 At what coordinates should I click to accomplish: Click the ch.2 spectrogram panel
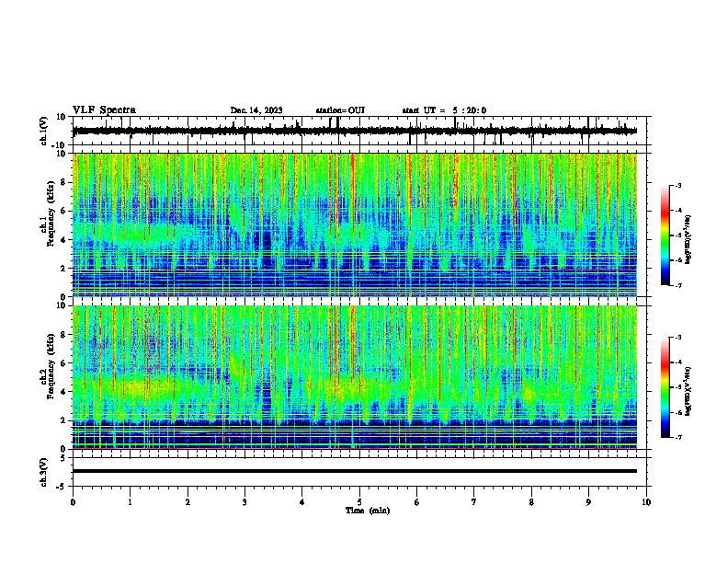click(x=355, y=377)
